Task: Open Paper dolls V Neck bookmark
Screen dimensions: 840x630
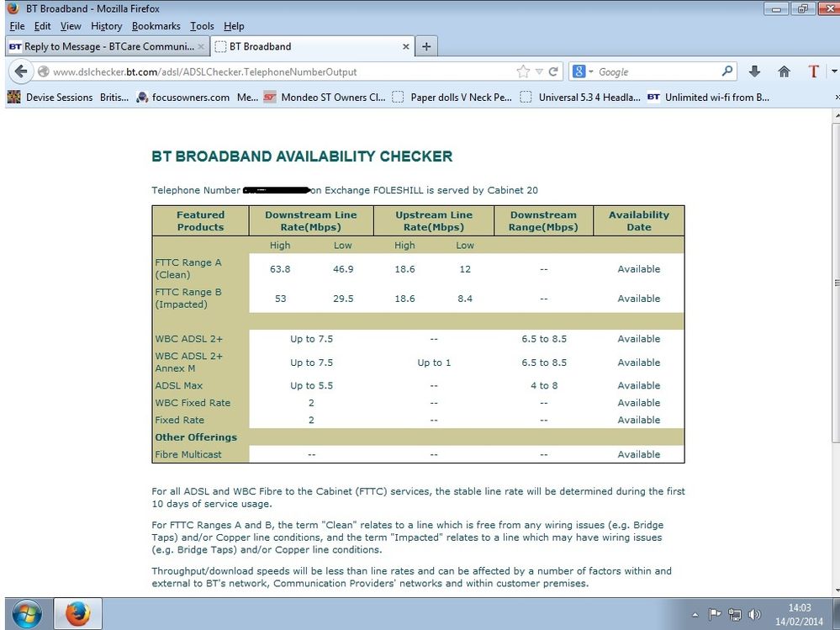Action: click(452, 97)
